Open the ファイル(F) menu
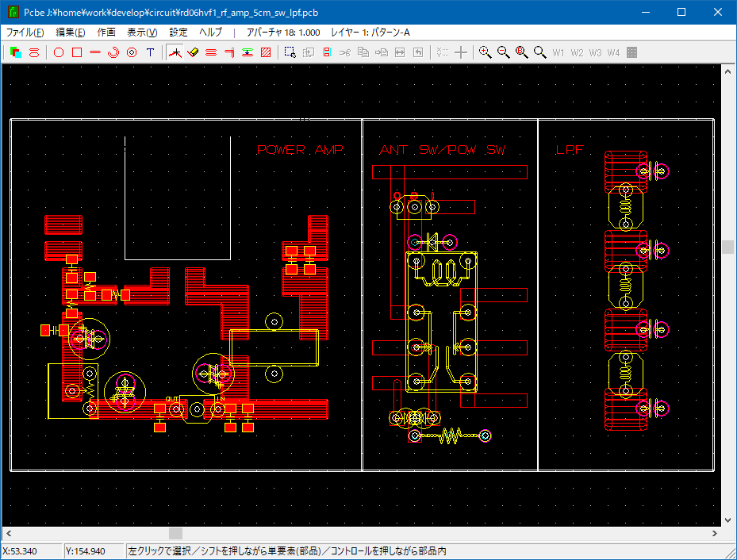The height and width of the screenshot is (560, 737). (25, 32)
